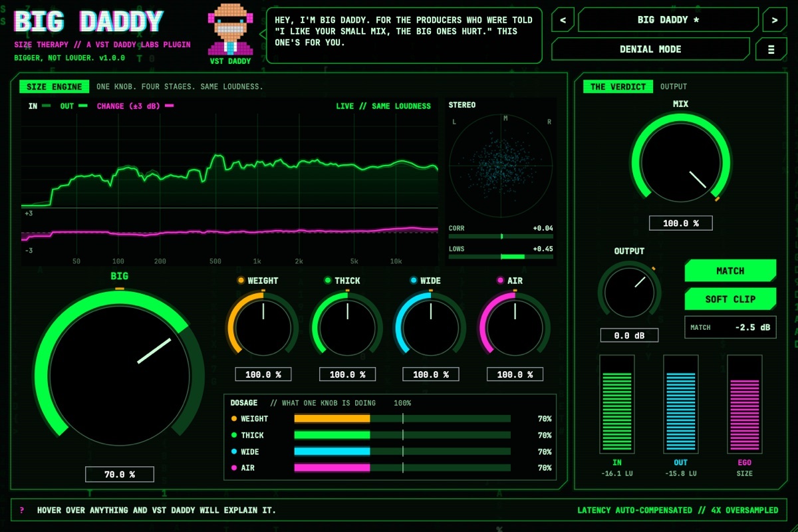798x532 pixels.
Task: Go to next preset arrow
Action: tap(775, 20)
